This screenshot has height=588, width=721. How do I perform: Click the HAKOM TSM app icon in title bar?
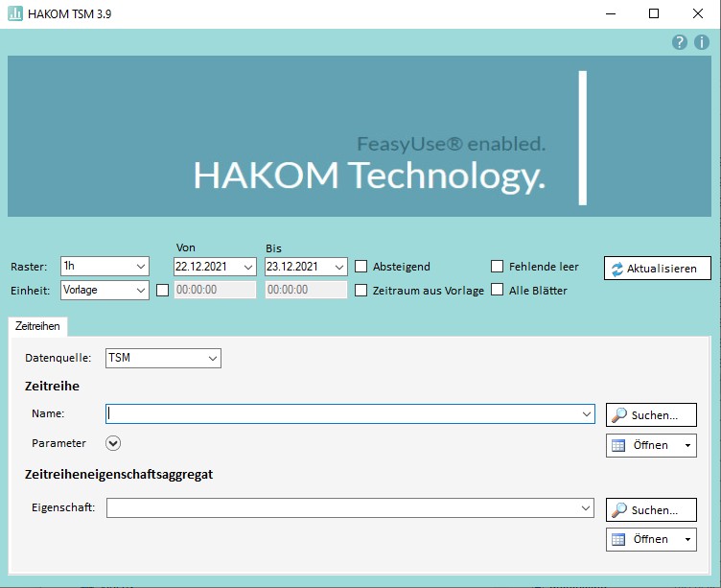[15, 13]
